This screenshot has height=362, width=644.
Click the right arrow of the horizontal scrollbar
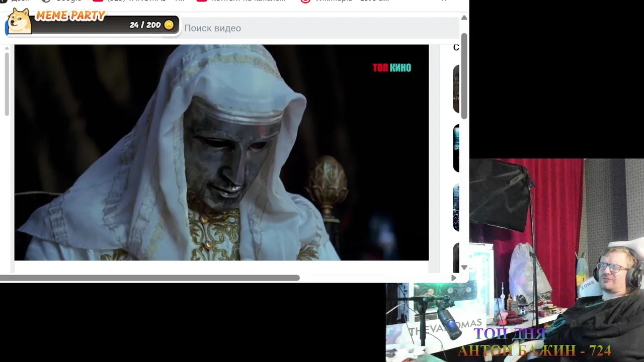click(x=453, y=278)
